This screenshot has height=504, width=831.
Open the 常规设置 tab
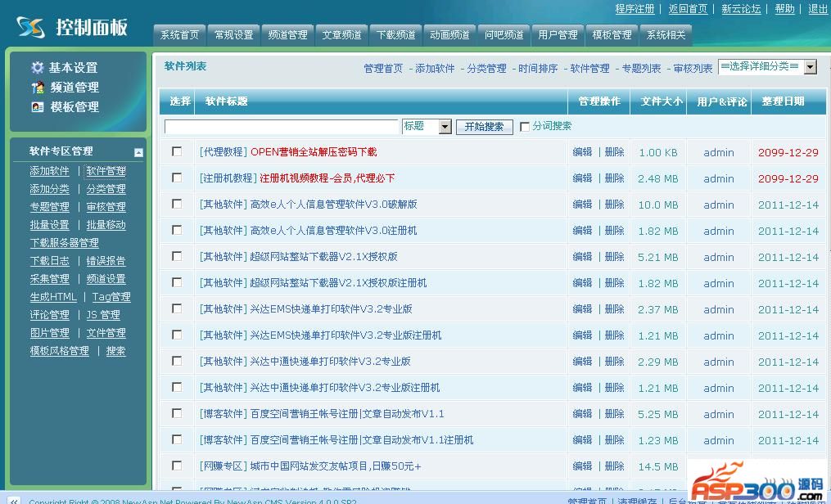pyautogui.click(x=233, y=35)
